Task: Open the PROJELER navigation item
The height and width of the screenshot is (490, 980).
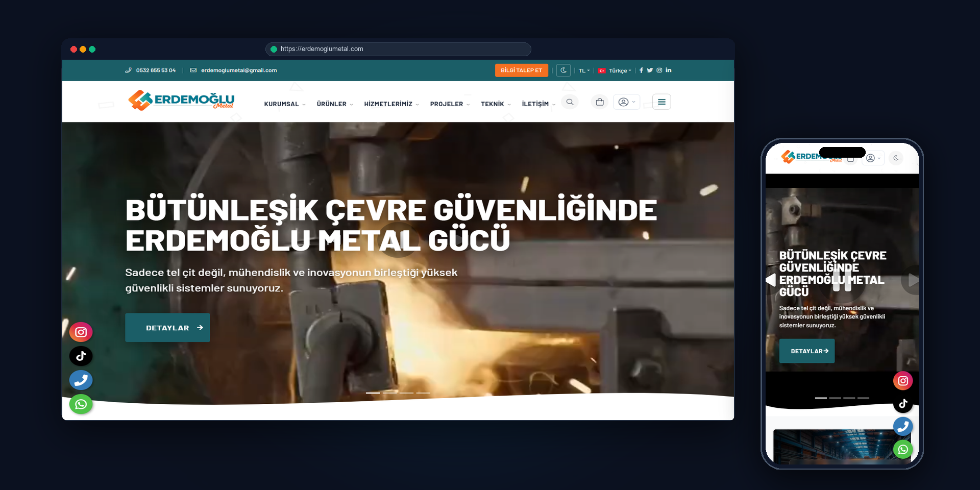Action: click(x=447, y=104)
